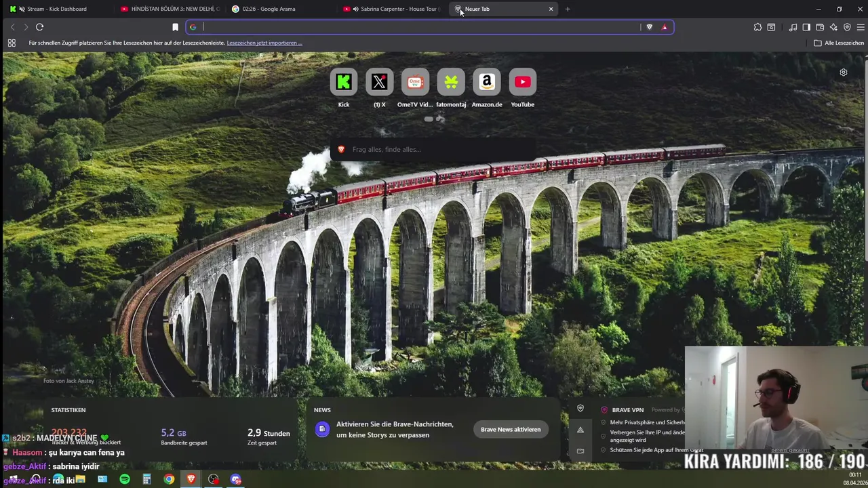
Task: Click the tab search toolbar icon
Action: pyautogui.click(x=771, y=27)
